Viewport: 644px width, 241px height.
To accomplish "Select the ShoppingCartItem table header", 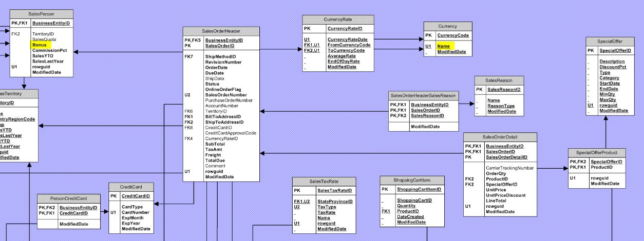I will (x=412, y=180).
